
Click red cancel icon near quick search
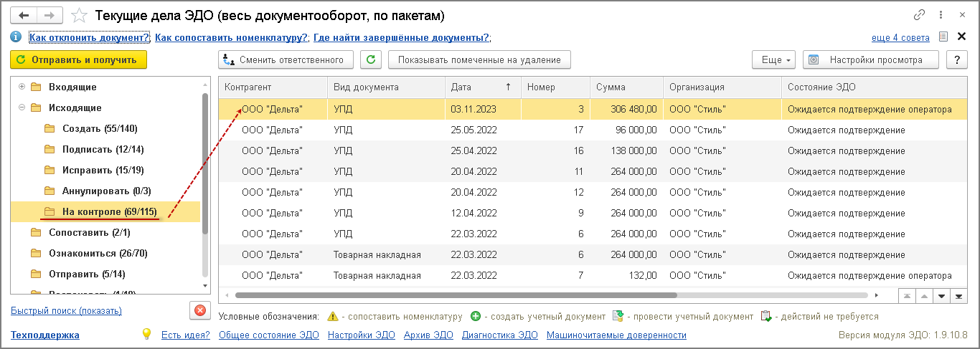tap(199, 310)
